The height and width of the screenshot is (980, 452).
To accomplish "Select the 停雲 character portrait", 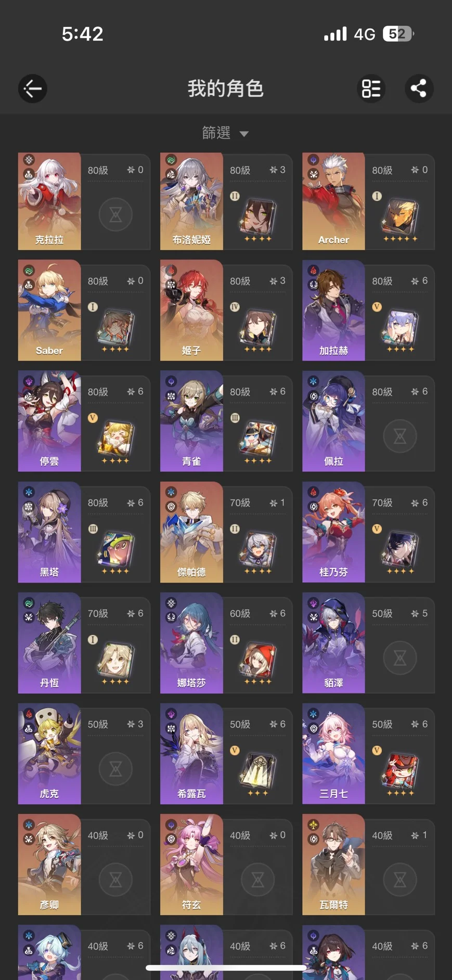I will [x=49, y=421].
